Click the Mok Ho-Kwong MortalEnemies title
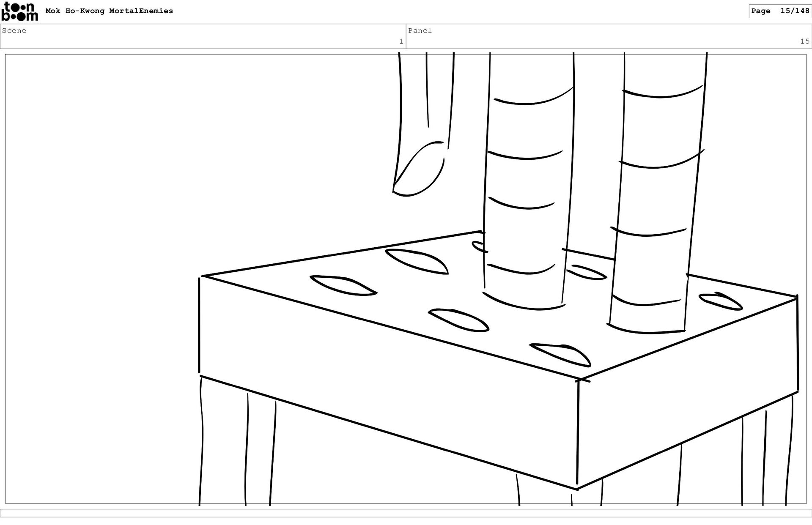 click(109, 11)
